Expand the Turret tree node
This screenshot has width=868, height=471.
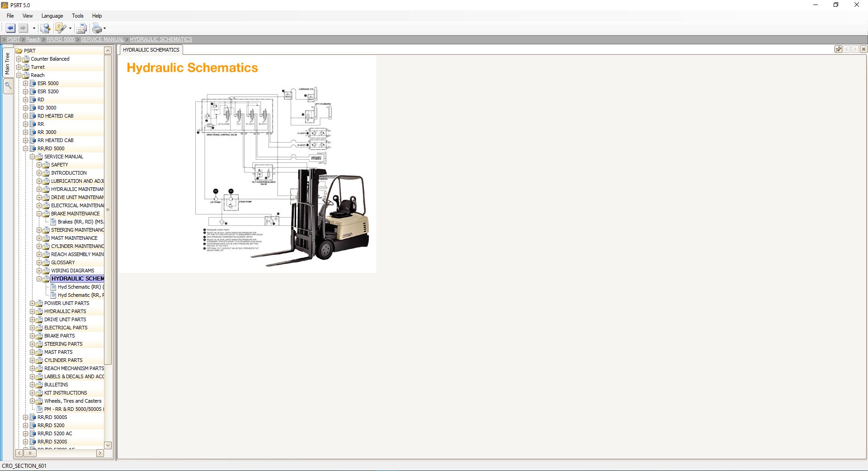[x=19, y=67]
